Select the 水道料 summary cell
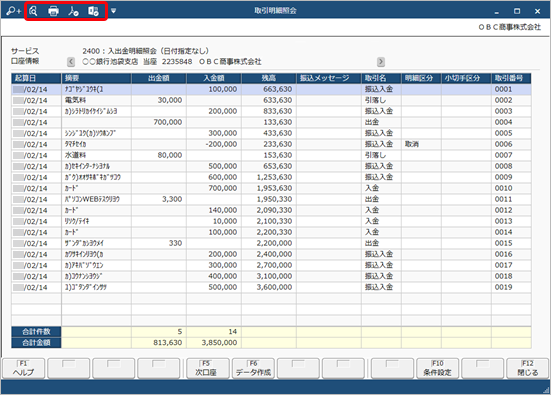The width and height of the screenshot is (551, 395). coord(96,155)
